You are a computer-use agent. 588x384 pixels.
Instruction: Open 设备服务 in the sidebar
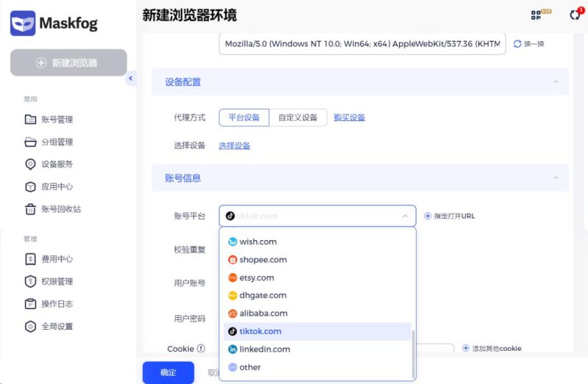pyautogui.click(x=57, y=164)
